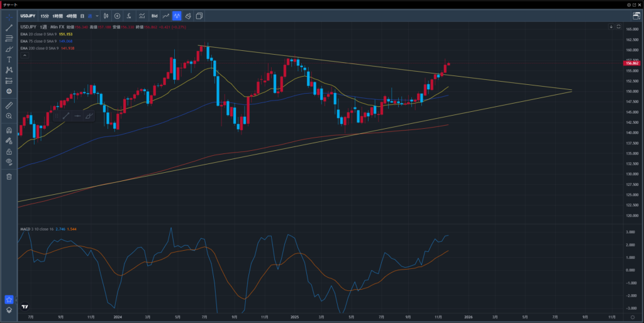644x323 pixels.
Task: Open the candlestick chart type selector
Action: click(106, 16)
